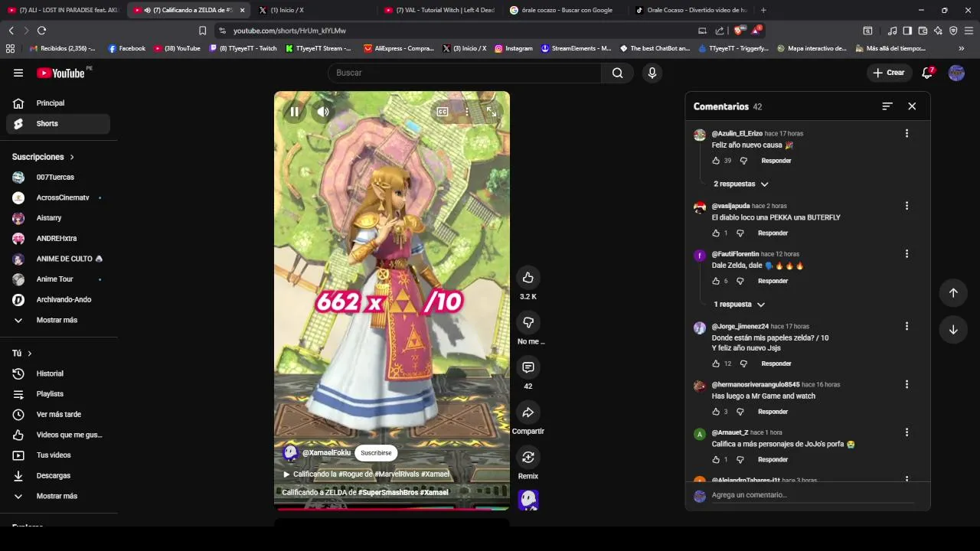Mute the Short's volume
The height and width of the screenshot is (551, 980).
pos(323,112)
